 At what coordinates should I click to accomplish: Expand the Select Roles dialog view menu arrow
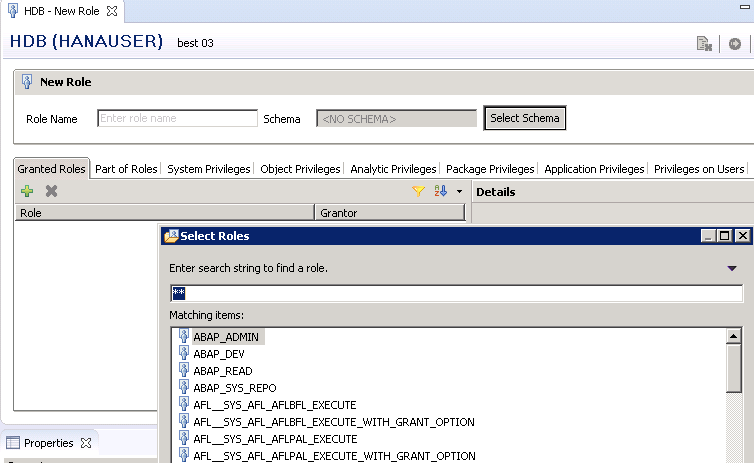(x=733, y=268)
